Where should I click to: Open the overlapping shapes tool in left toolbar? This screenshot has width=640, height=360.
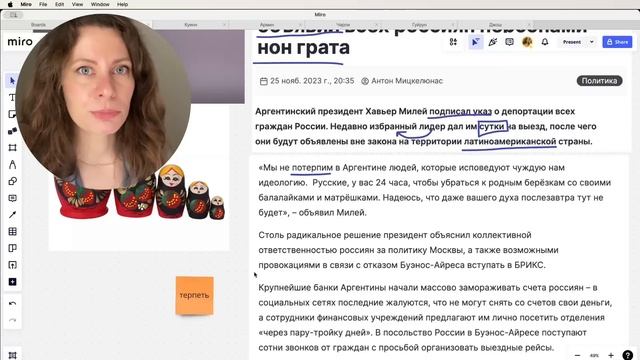pyautogui.click(x=12, y=181)
